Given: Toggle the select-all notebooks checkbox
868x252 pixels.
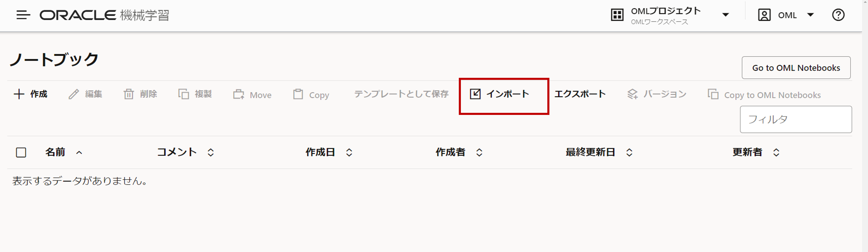Looking at the screenshot, I should click(21, 152).
